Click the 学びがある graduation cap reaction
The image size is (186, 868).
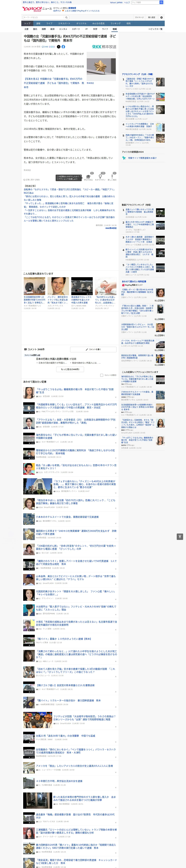[x=89, y=177]
